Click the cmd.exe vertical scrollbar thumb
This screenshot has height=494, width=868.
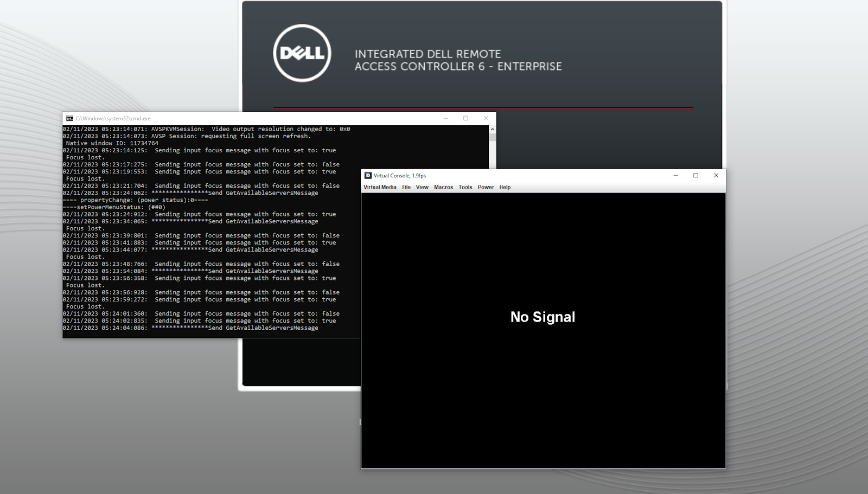coord(493,137)
